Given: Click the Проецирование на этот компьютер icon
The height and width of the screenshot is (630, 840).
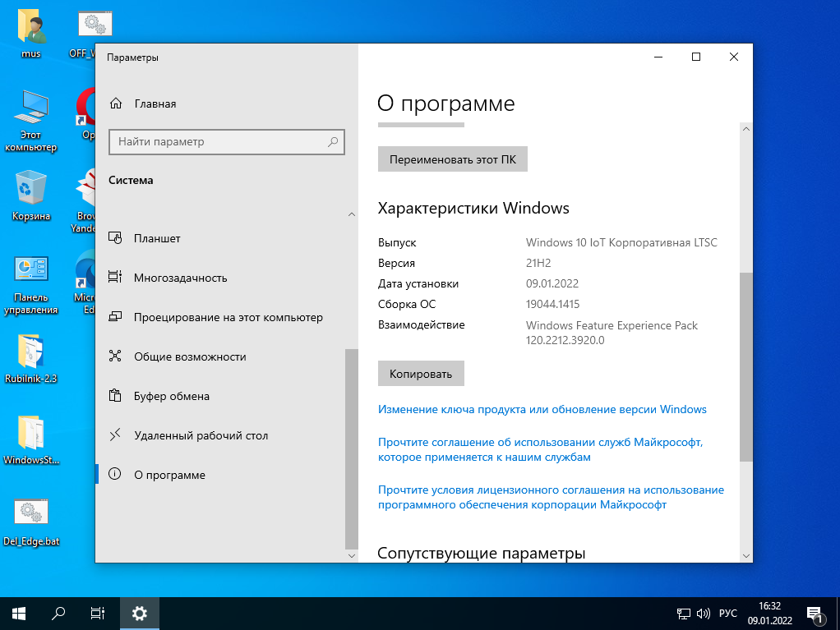Looking at the screenshot, I should tap(116, 317).
